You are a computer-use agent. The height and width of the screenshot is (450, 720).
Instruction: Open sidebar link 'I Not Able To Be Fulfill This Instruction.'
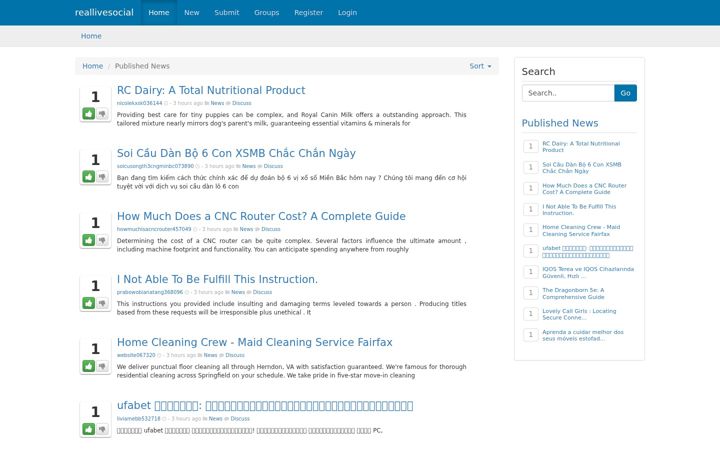point(579,209)
